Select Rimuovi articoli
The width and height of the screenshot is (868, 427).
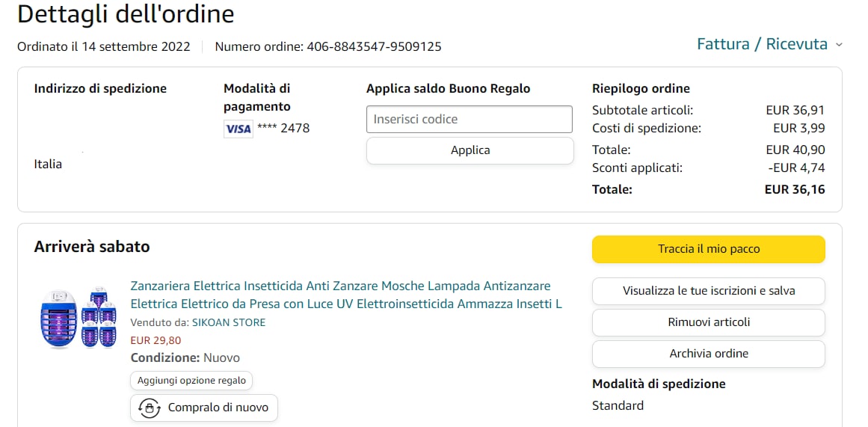tap(708, 322)
